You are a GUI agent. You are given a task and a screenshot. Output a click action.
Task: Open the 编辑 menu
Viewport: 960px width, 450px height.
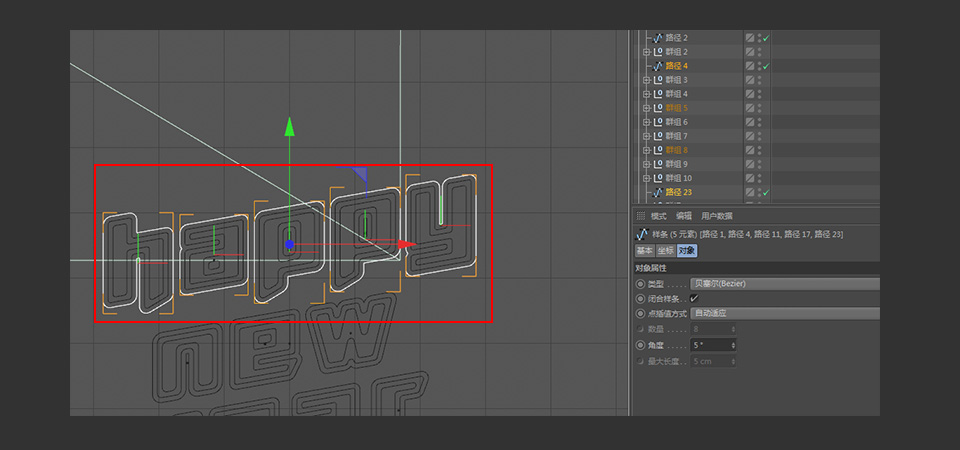tap(684, 216)
